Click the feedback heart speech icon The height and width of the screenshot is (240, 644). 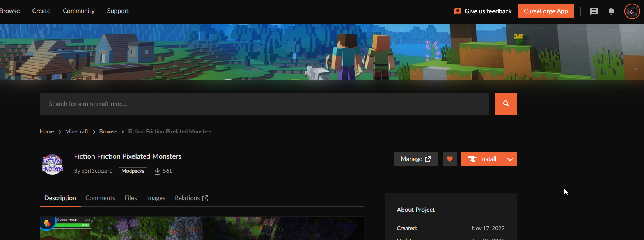click(458, 11)
